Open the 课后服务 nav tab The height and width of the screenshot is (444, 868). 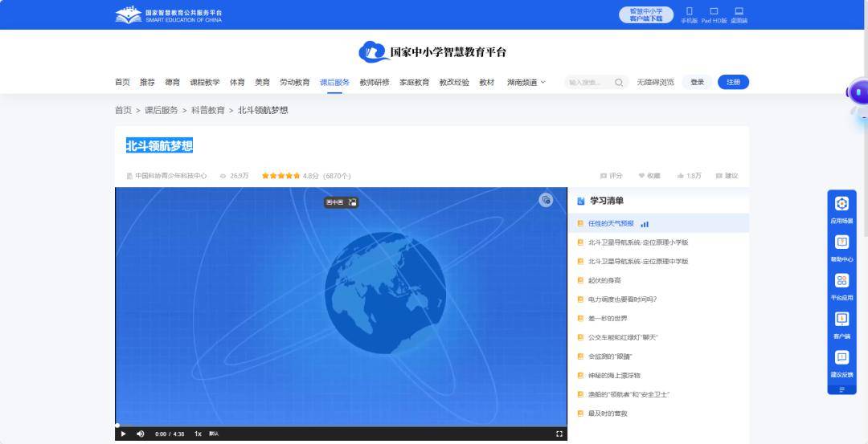tap(334, 83)
